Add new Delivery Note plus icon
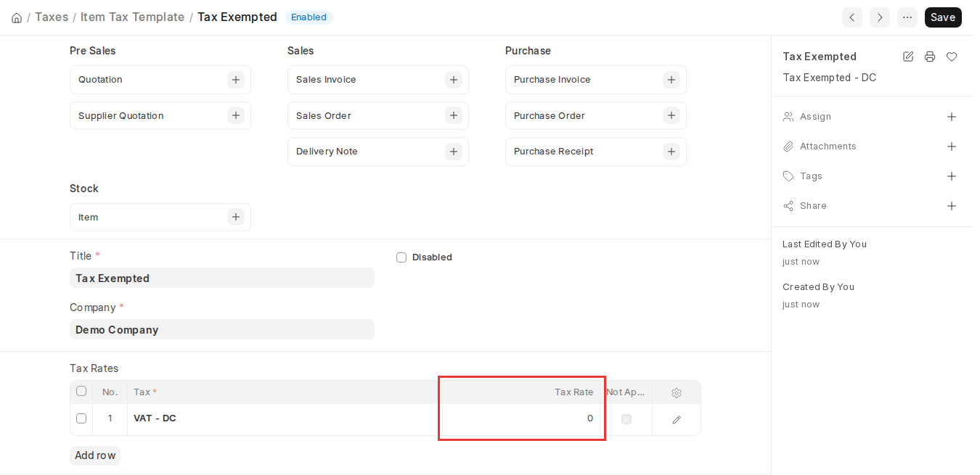Screen dimensions: 980x475 (x=454, y=152)
